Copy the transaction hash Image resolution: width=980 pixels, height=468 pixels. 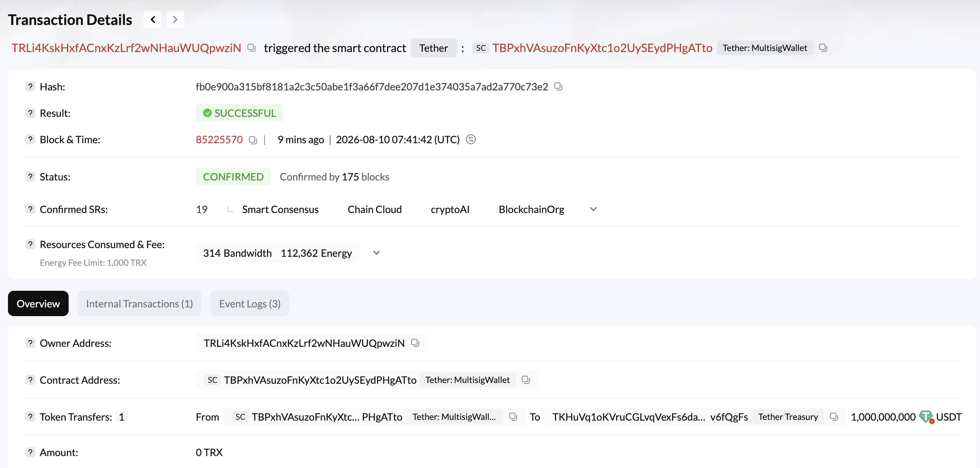tap(558, 86)
